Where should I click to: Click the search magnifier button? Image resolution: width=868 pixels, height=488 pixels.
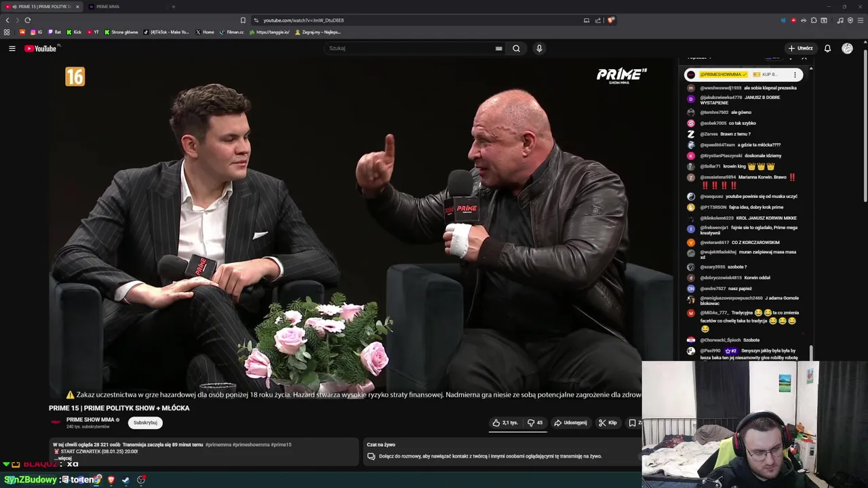click(x=516, y=48)
